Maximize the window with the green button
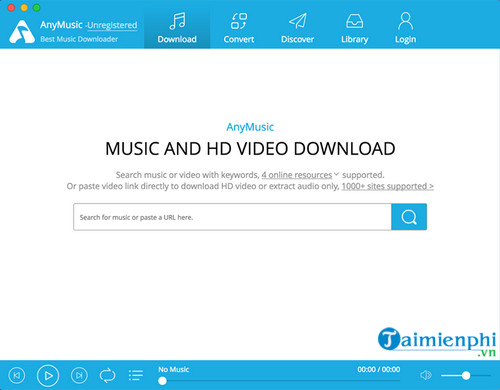Image resolution: width=500 pixels, height=390 pixels. coord(37,8)
